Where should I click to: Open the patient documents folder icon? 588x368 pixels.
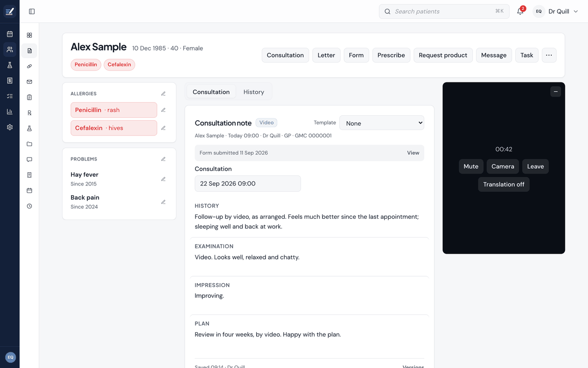pyautogui.click(x=29, y=144)
